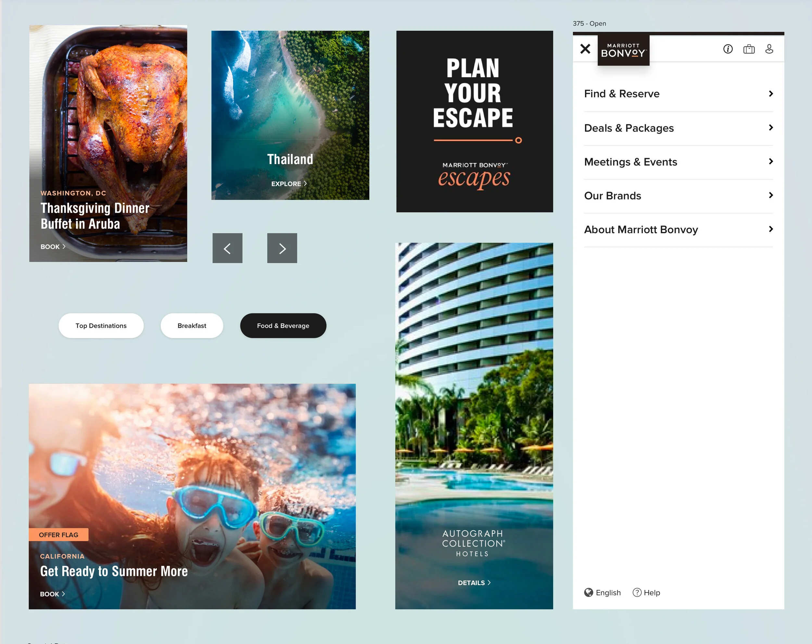Open the account profile icon
Viewport: 812px width, 644px height.
(x=769, y=49)
